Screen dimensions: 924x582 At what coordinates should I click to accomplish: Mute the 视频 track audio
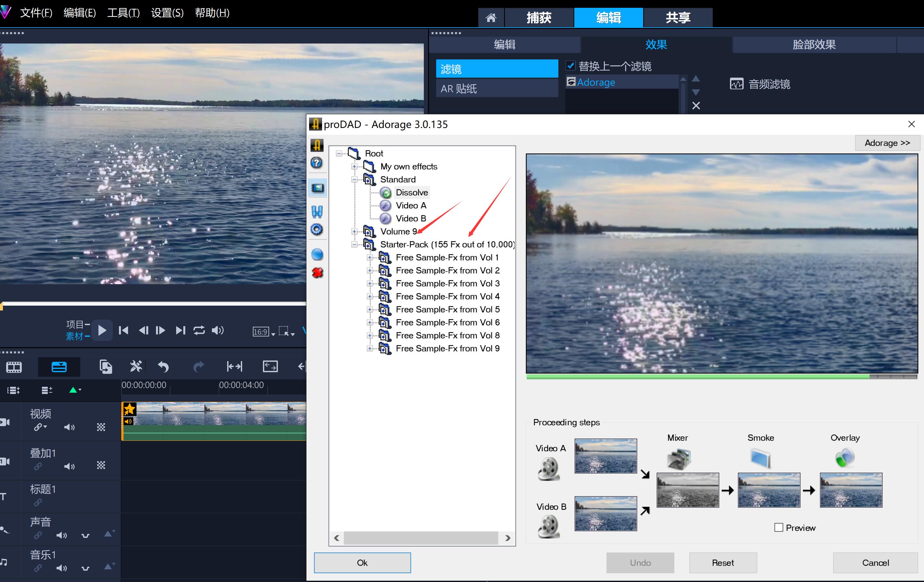point(69,427)
